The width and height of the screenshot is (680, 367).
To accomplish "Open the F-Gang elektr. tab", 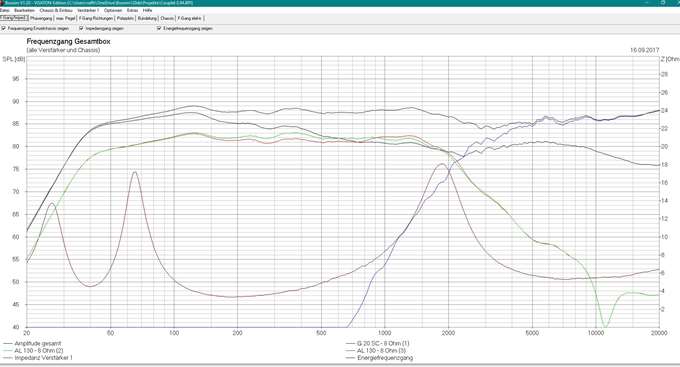I will pos(190,19).
